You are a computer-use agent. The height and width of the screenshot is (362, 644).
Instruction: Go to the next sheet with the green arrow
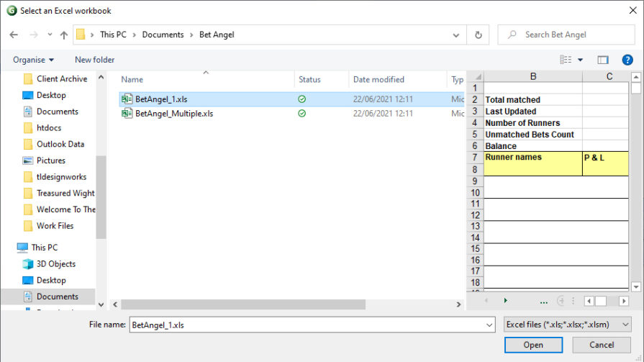(506, 301)
